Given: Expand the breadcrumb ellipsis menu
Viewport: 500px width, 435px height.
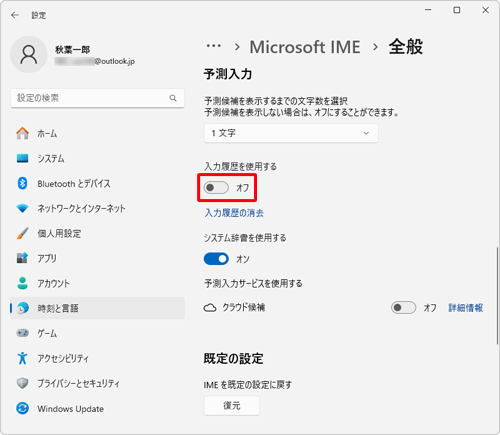Looking at the screenshot, I should [x=213, y=46].
